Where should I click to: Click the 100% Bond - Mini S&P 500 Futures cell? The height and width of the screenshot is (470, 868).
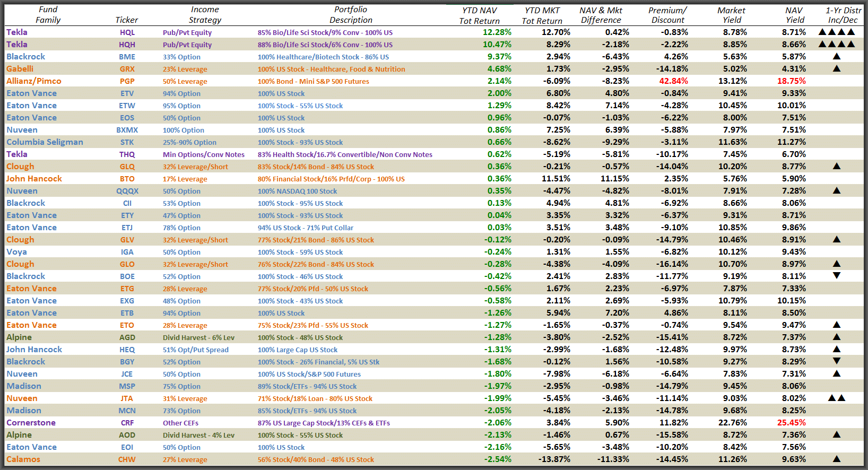[314, 81]
